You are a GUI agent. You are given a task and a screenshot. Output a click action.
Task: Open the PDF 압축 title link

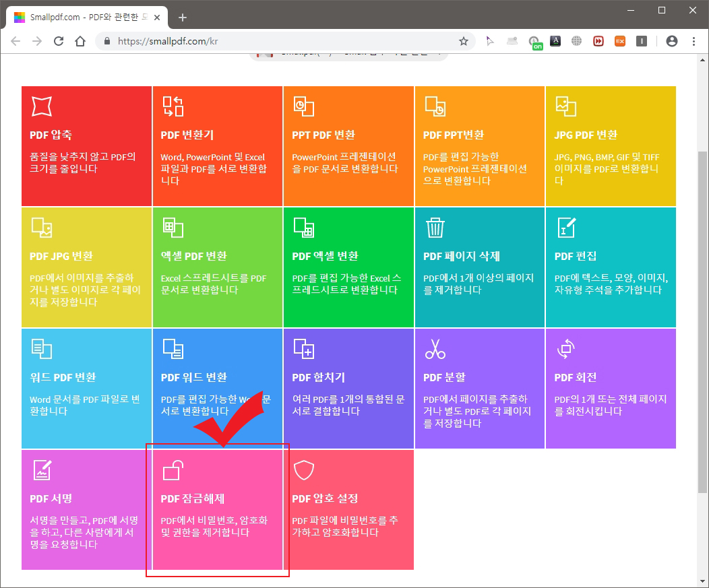point(51,135)
